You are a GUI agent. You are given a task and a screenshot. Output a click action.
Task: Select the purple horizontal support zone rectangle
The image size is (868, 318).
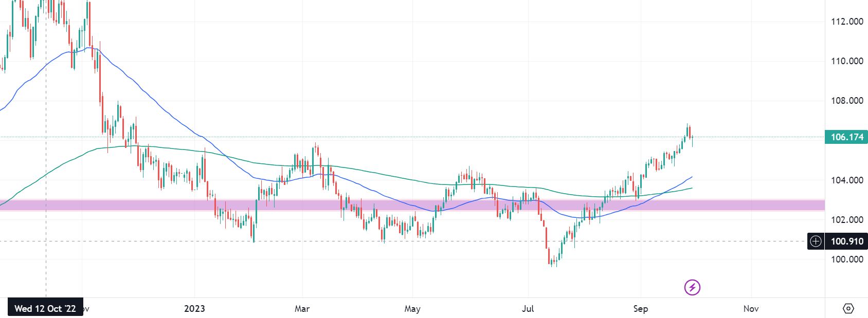point(411,205)
